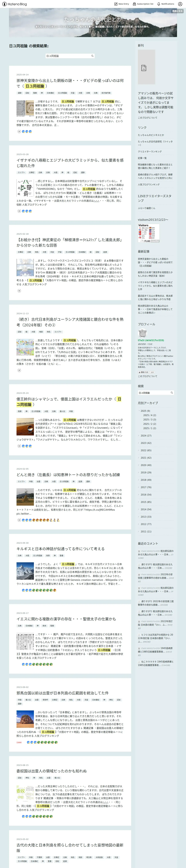
Task: Open article 邪馬台国以前は出雲が日本列島
Action: pos(62,693)
